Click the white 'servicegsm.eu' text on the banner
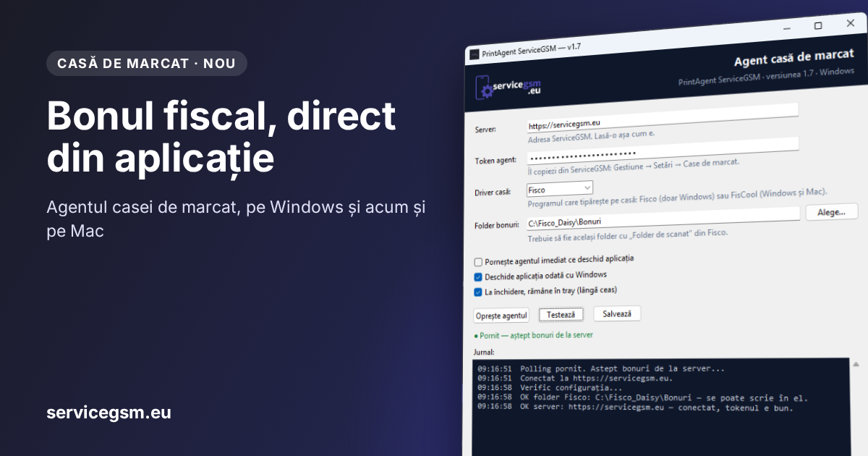Screen dimensions: 868x456 (x=109, y=413)
